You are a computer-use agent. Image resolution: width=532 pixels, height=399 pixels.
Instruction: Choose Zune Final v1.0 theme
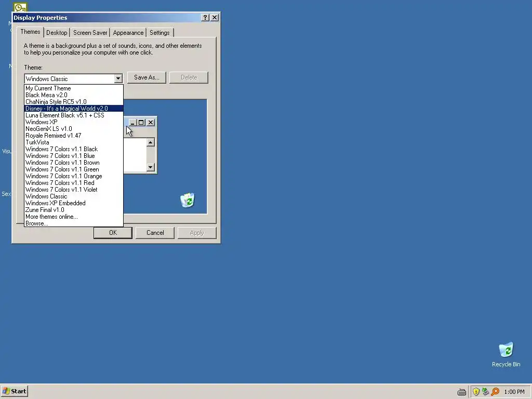pyautogui.click(x=74, y=210)
